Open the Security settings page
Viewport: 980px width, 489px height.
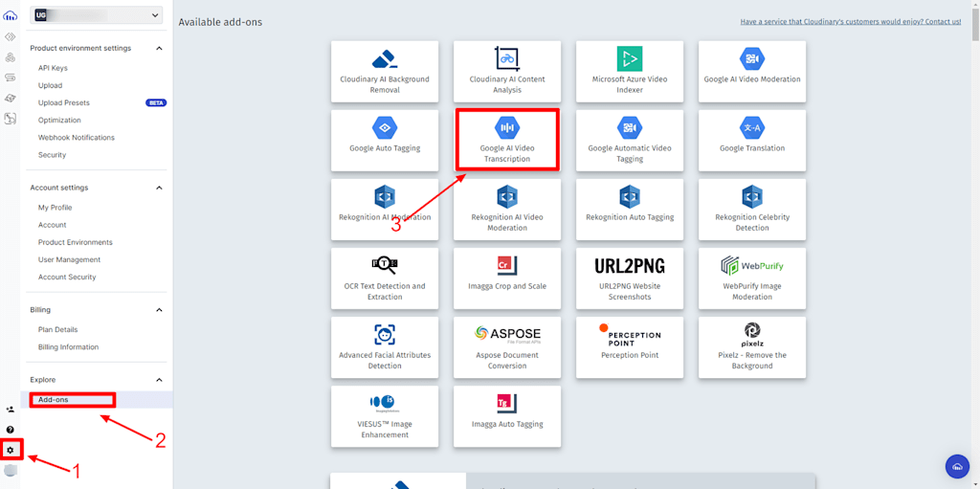52,155
